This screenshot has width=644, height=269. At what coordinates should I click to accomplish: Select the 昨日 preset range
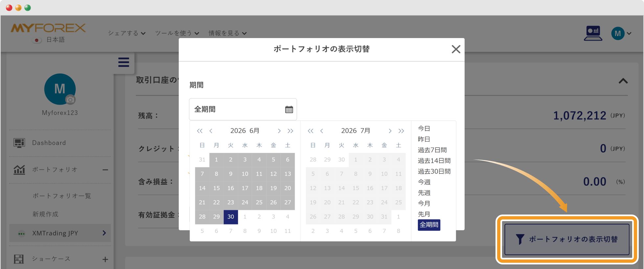click(424, 139)
